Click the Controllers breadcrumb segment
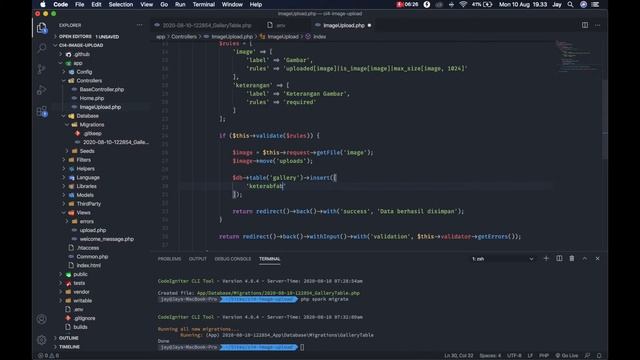The width and height of the screenshot is (640, 360). click(x=184, y=37)
